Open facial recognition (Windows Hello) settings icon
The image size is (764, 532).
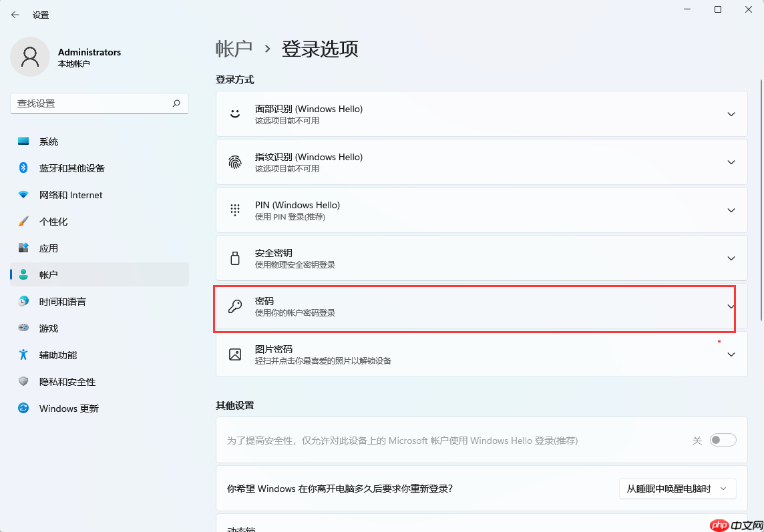click(x=234, y=113)
